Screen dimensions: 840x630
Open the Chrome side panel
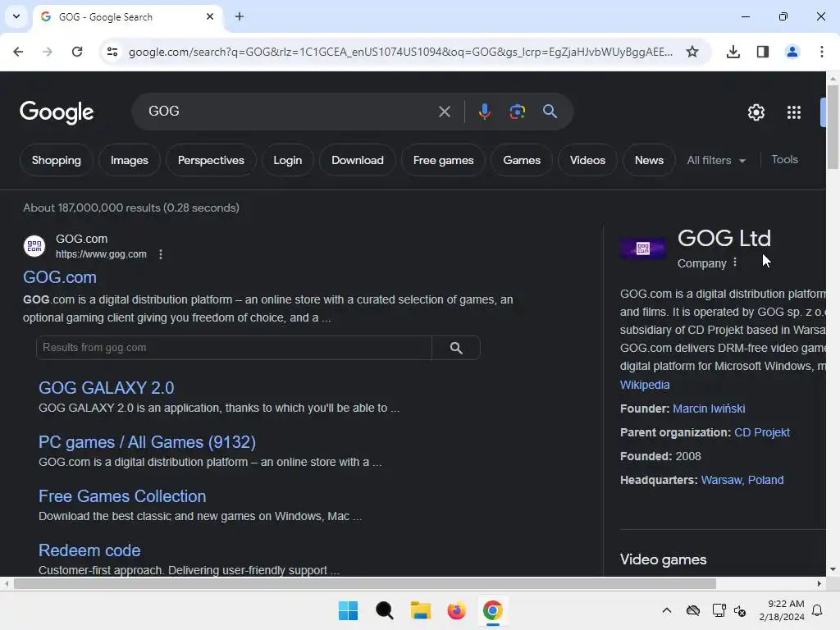763,52
